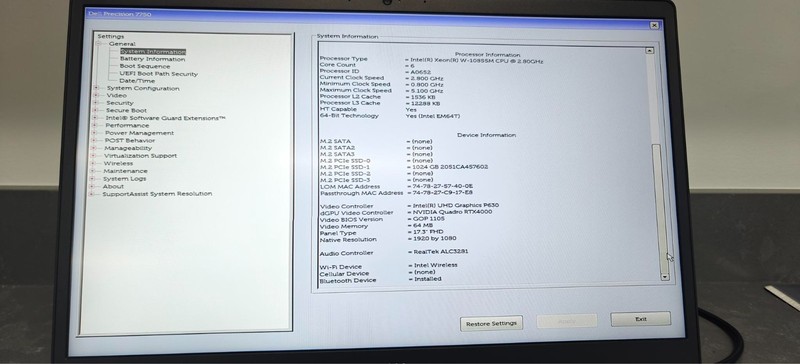The image size is (800, 364).
Task: Expand SupportAssist System Resolution node
Action: click(x=92, y=194)
